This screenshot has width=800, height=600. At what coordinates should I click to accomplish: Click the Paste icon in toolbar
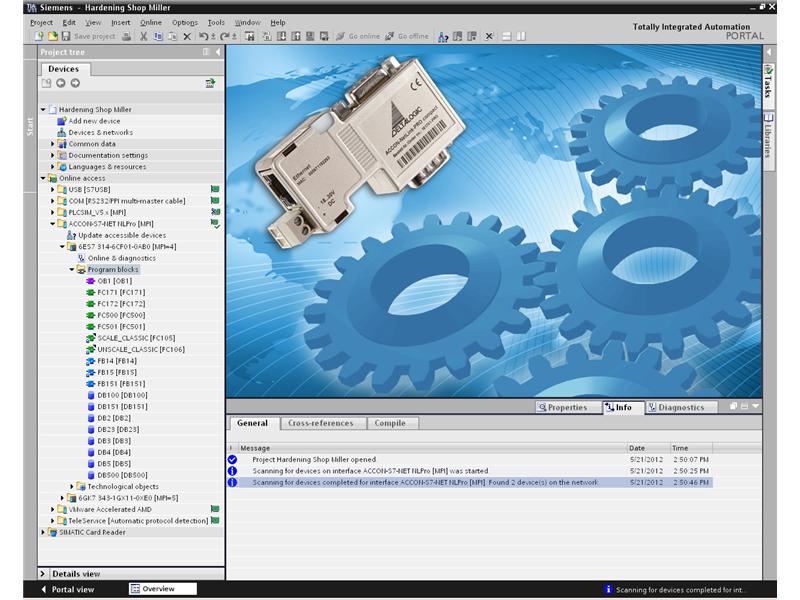coord(172,36)
